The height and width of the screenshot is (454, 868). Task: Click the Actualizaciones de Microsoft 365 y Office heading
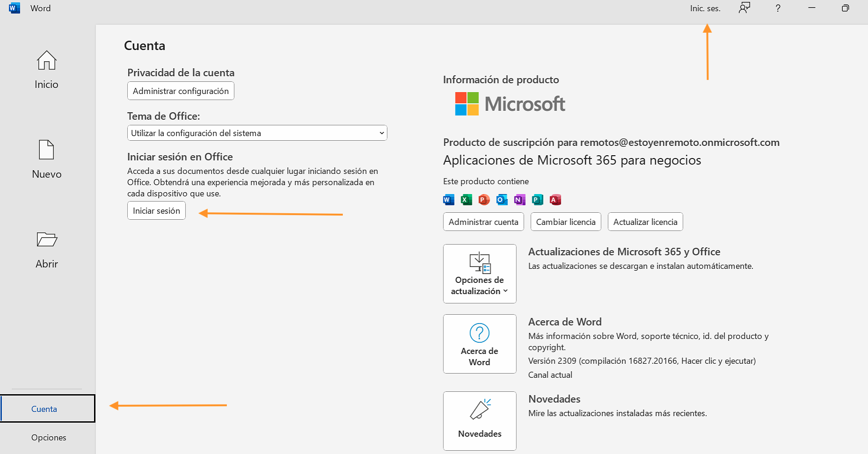pos(624,252)
